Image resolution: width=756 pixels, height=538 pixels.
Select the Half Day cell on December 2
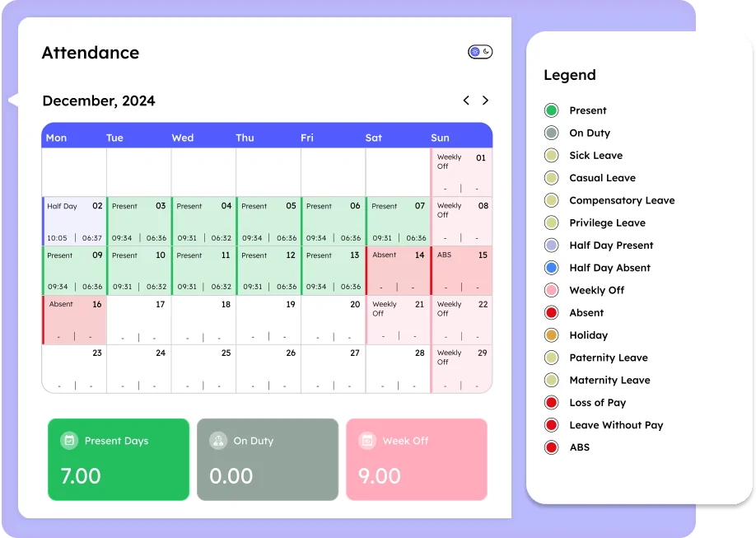click(73, 221)
